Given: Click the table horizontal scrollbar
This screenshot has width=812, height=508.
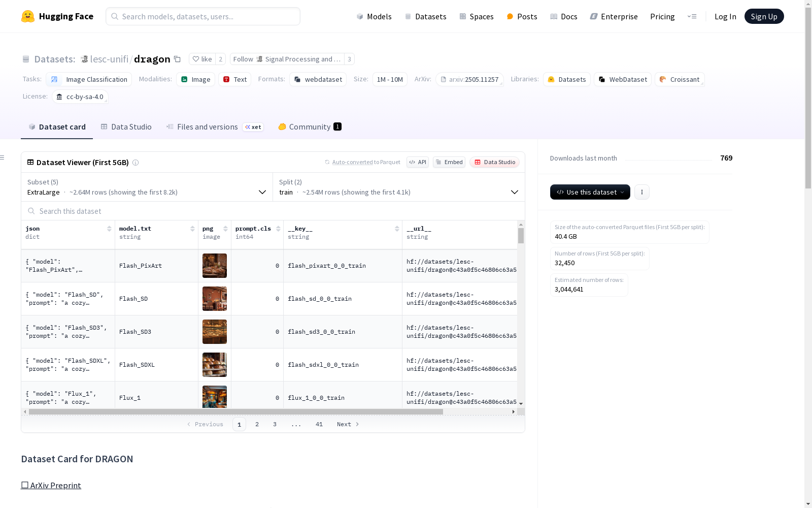Looking at the screenshot, I should pyautogui.click(x=236, y=411).
